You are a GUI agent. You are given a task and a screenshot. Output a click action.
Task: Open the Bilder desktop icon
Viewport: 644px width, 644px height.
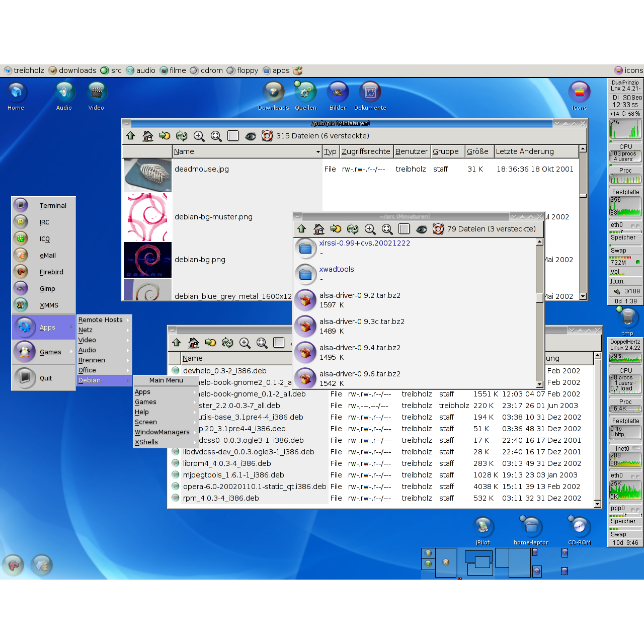(338, 93)
